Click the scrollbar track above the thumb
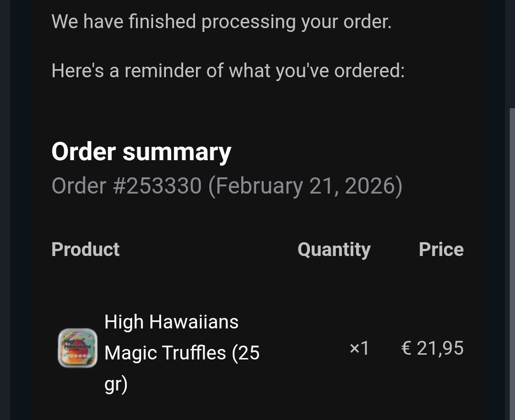Image resolution: width=515 pixels, height=420 pixels. point(512,52)
